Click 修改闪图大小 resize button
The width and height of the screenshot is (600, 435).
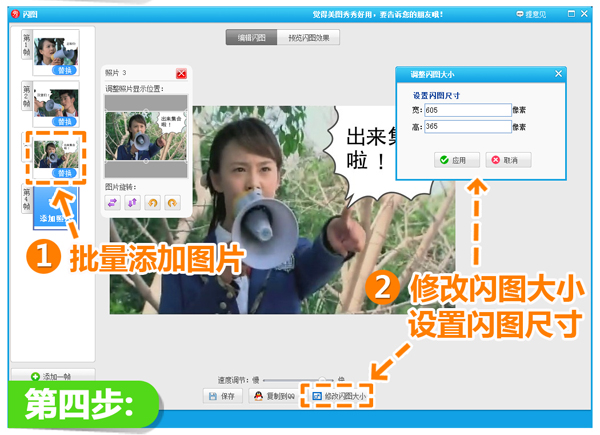(339, 397)
